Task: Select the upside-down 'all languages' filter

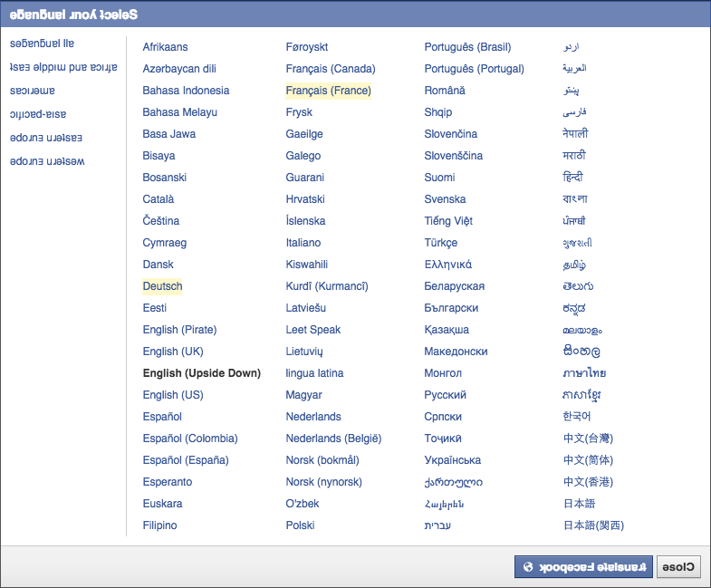Action: (x=43, y=43)
